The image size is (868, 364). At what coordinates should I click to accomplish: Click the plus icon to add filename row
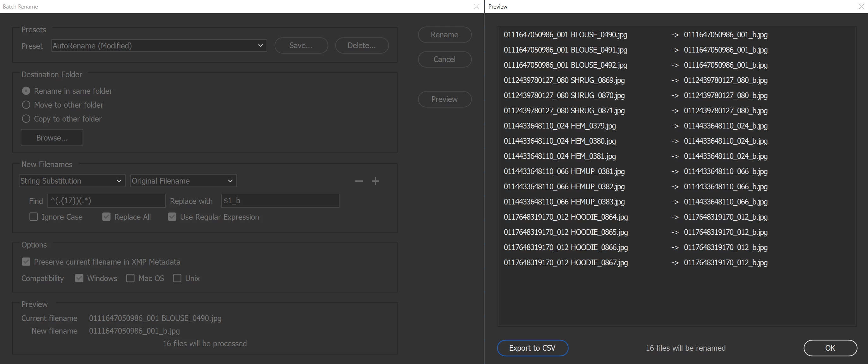click(376, 181)
